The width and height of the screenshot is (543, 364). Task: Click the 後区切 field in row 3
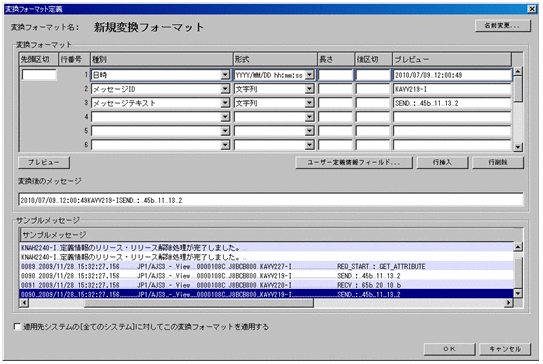click(x=373, y=103)
